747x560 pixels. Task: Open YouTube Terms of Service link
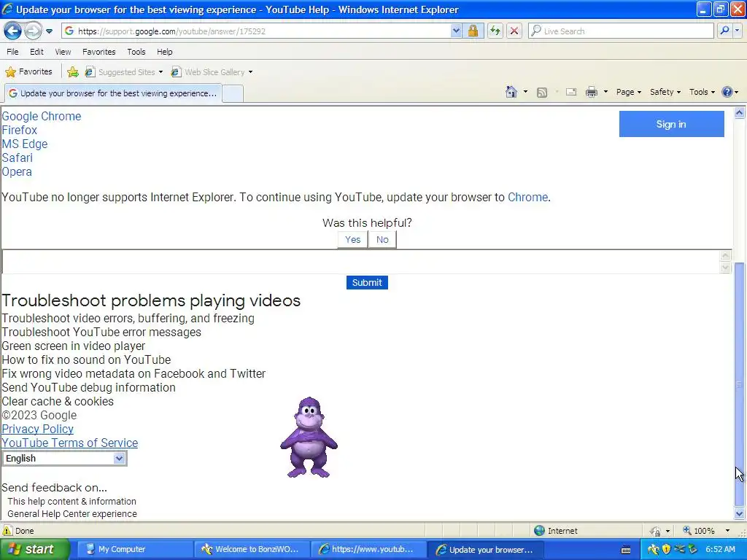69,443
